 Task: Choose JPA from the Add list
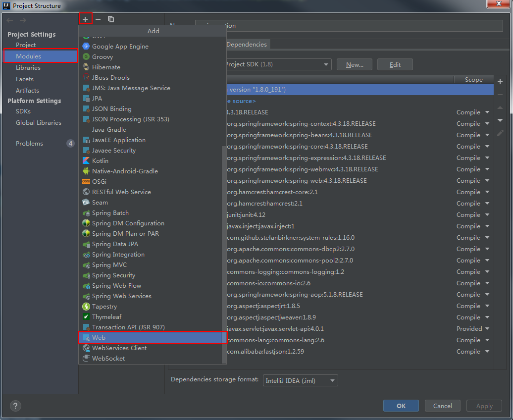tap(151, 98)
